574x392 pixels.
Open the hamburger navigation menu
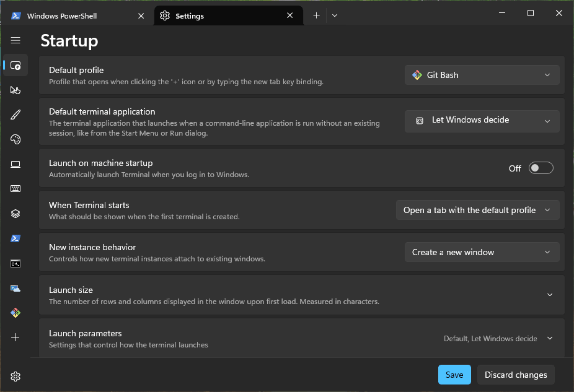pyautogui.click(x=15, y=40)
